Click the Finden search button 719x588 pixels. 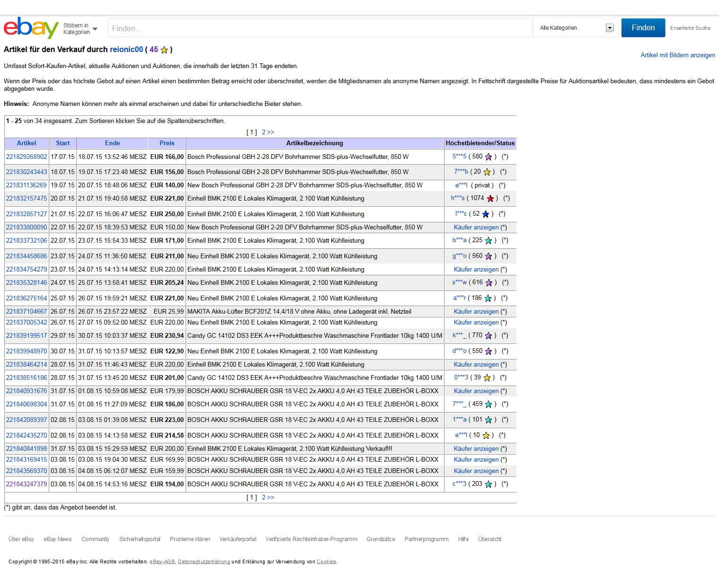[x=643, y=28]
